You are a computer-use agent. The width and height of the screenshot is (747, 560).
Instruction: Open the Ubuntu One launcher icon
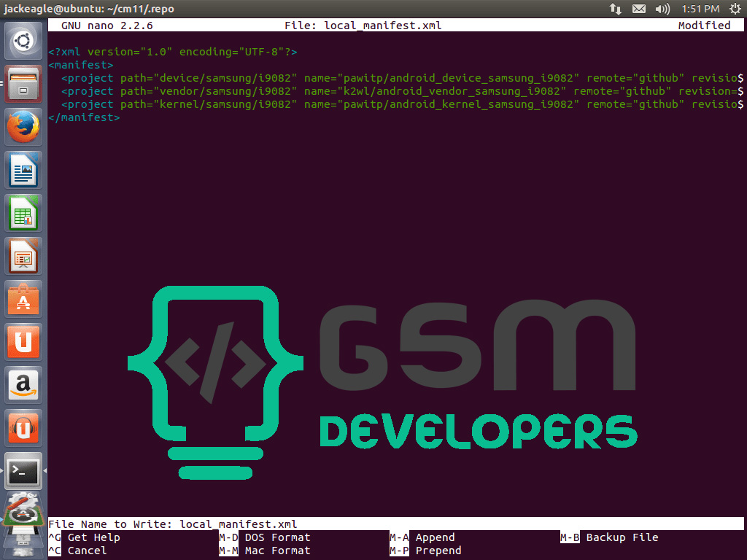23,342
